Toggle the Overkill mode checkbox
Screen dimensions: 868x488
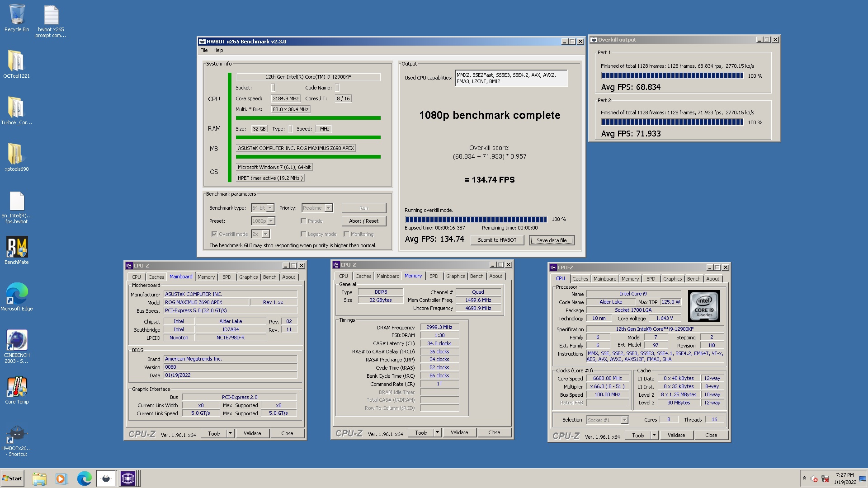(214, 234)
